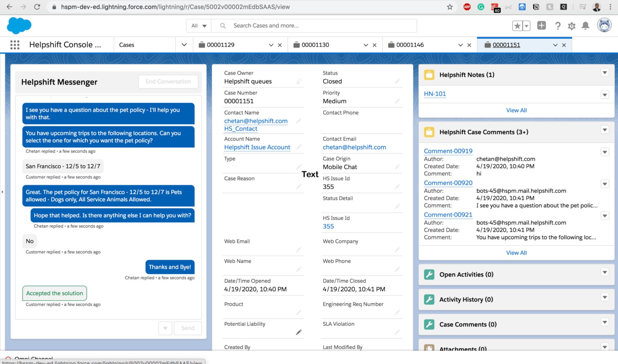The image size is (618, 364).
Task: Click the Case Comments wrench icon
Action: point(429,324)
